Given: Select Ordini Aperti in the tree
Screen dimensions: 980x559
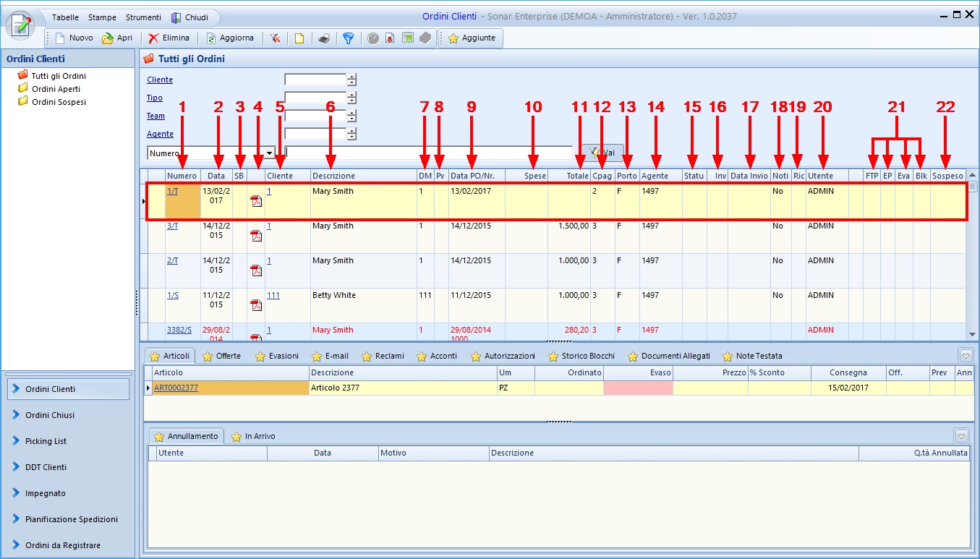Looking at the screenshot, I should pos(56,89).
